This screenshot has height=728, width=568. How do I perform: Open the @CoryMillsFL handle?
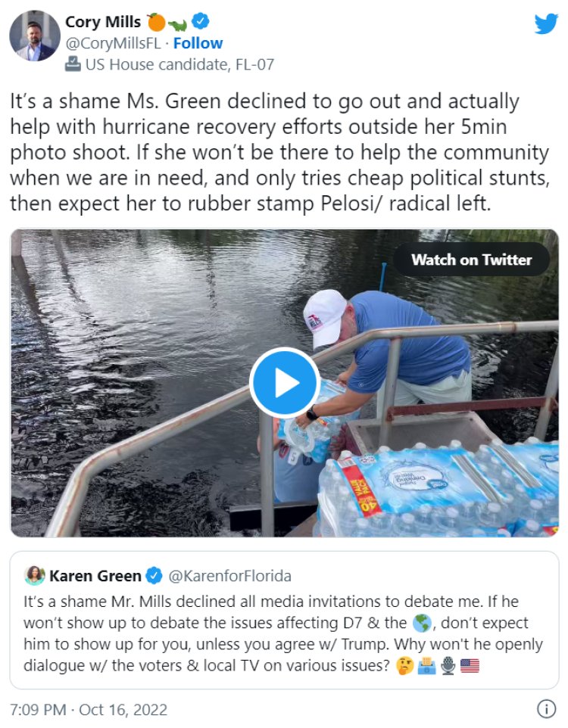(x=113, y=43)
